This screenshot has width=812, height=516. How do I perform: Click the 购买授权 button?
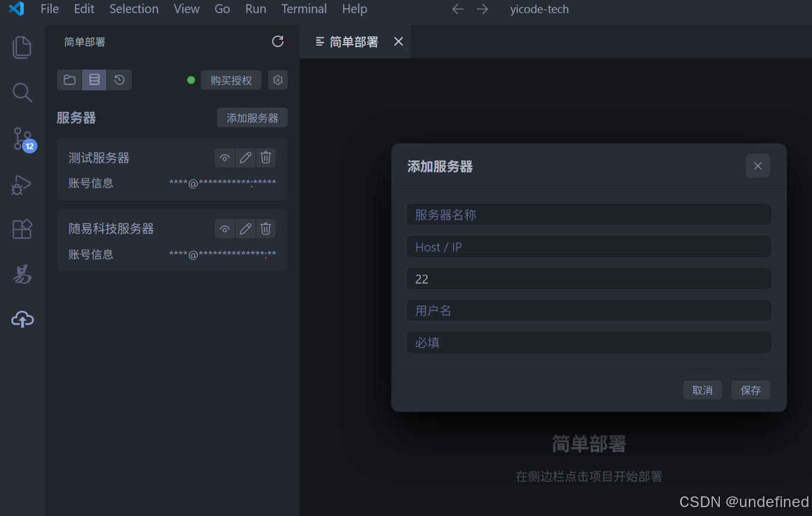coord(231,80)
